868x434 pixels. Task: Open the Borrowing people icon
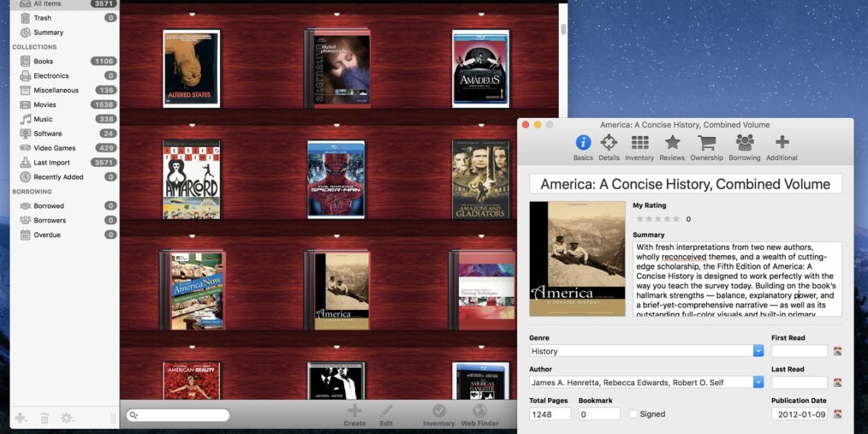coord(744,143)
